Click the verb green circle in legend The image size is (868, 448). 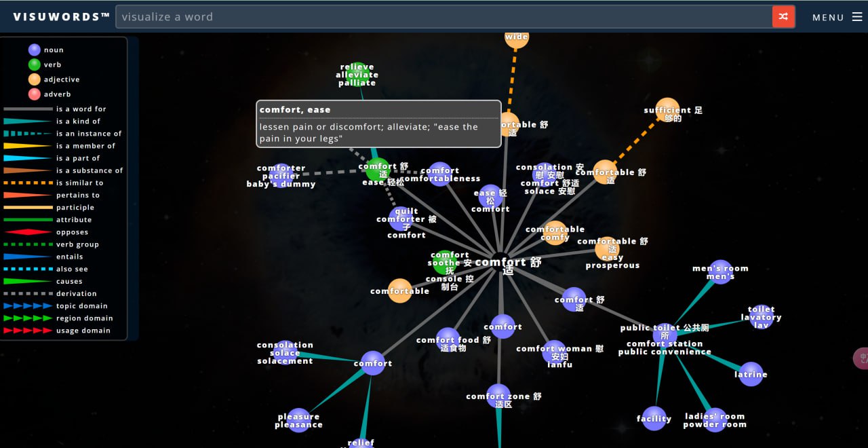coord(35,64)
